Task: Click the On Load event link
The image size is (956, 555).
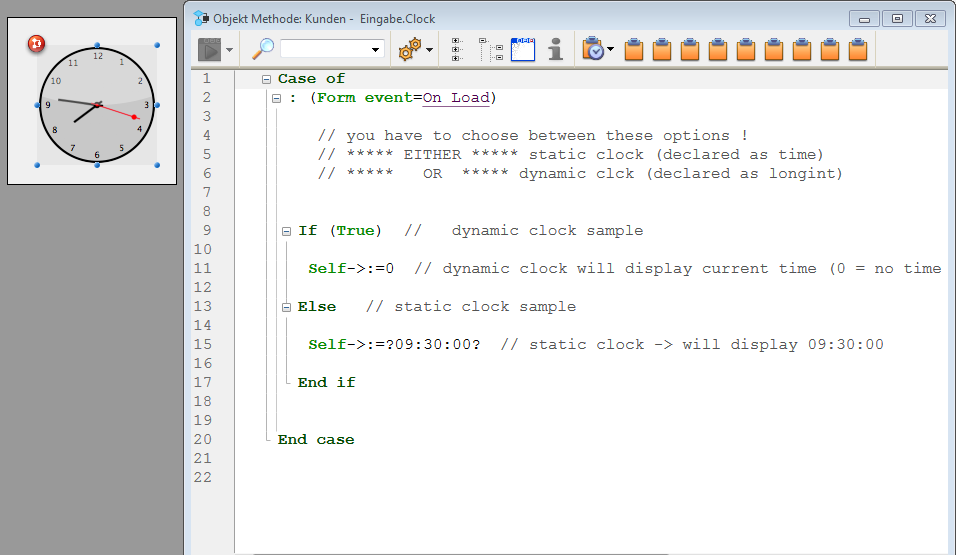Action: (x=455, y=98)
